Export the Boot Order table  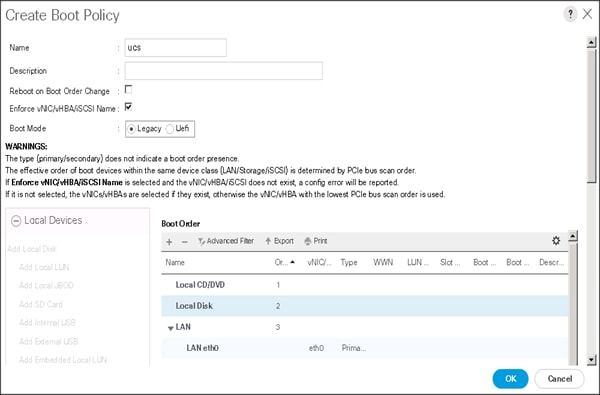[x=279, y=241]
